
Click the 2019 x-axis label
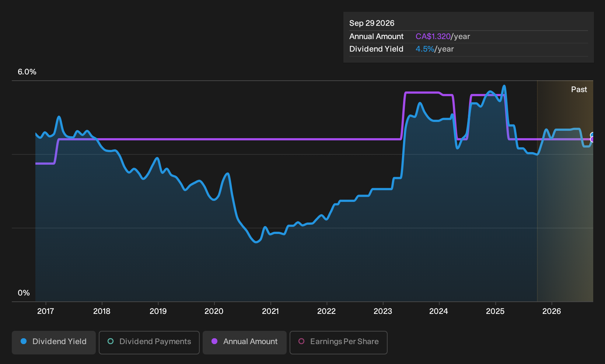[158, 311]
